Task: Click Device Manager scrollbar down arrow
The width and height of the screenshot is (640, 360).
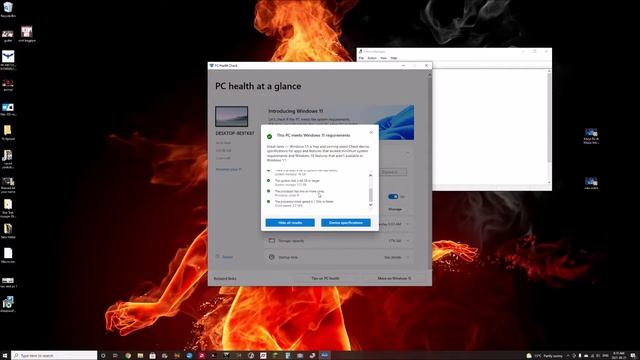Action: 549,183
